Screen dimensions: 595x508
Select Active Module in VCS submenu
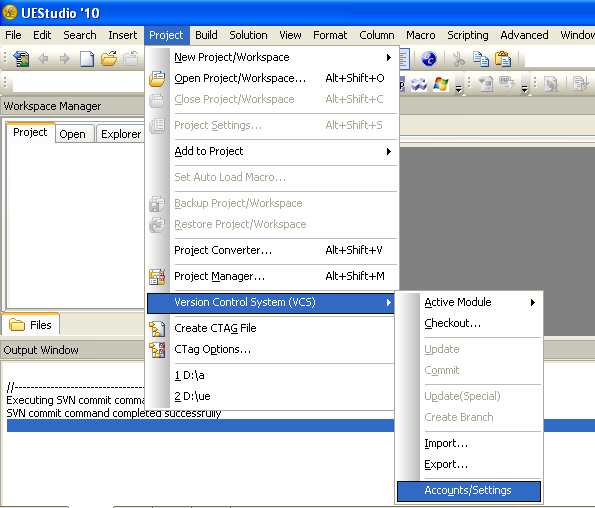[x=469, y=302]
